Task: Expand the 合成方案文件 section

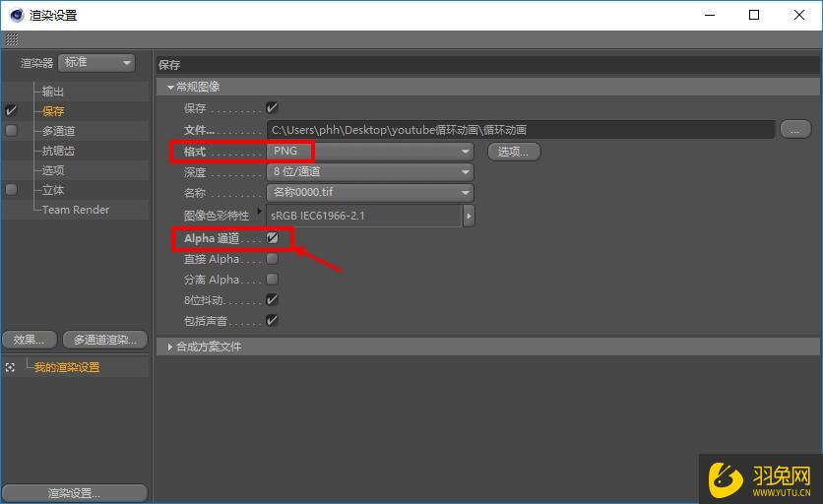Action: click(170, 346)
